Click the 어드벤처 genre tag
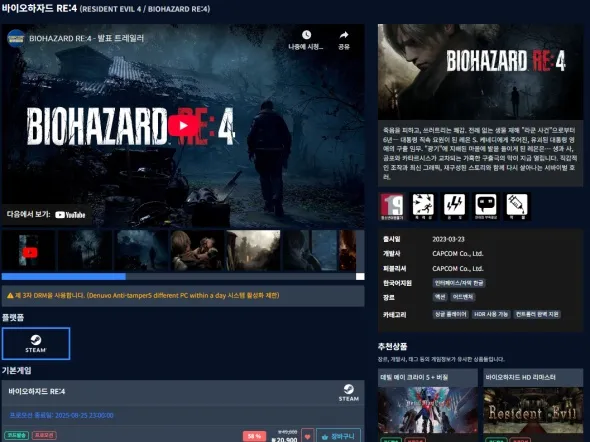 point(463,297)
